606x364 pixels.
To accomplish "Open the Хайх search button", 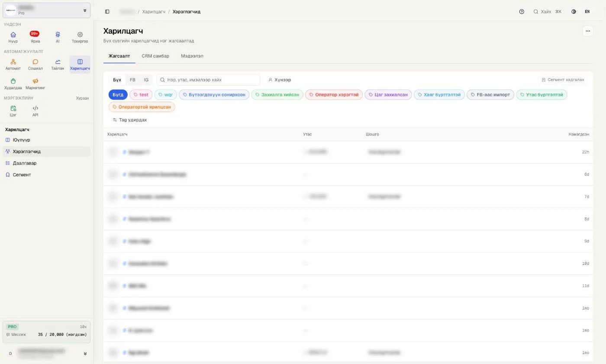I will point(547,12).
